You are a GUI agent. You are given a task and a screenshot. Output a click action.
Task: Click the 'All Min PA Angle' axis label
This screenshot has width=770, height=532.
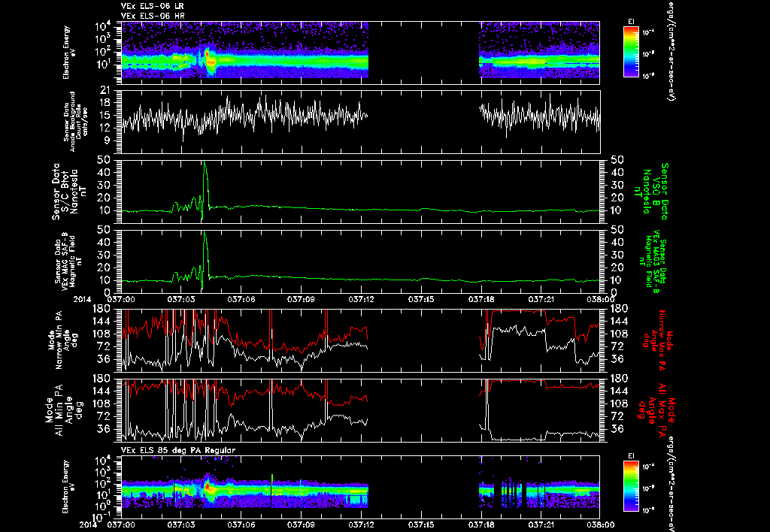pyautogui.click(x=65, y=410)
